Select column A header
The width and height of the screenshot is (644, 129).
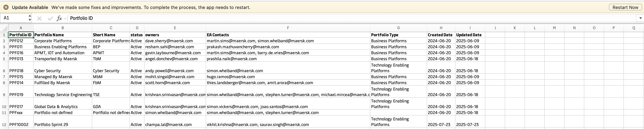pyautogui.click(x=21, y=28)
